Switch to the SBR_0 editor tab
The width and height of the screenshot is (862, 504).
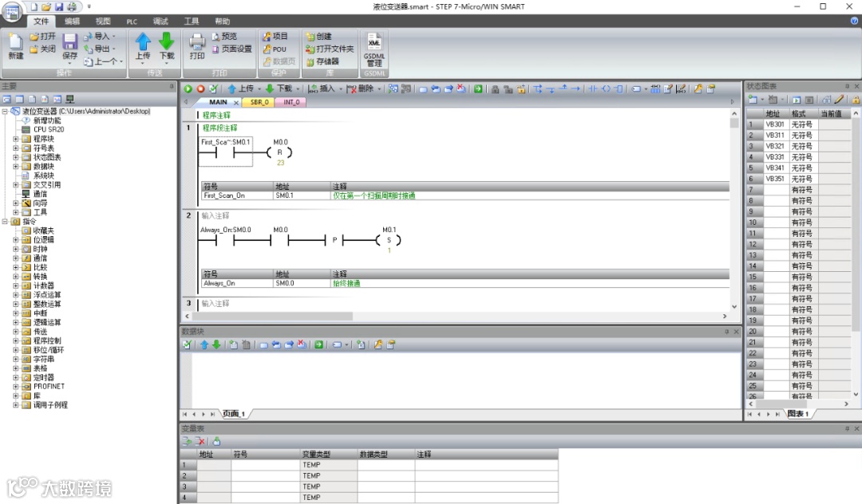(x=259, y=102)
